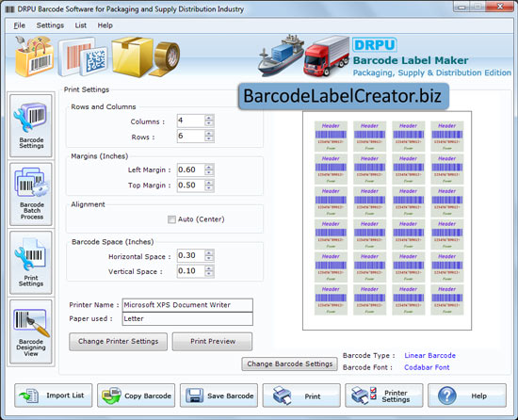The height and width of the screenshot is (420, 518).
Task: Decrease the Rows value with down arrow
Action: coord(209,139)
